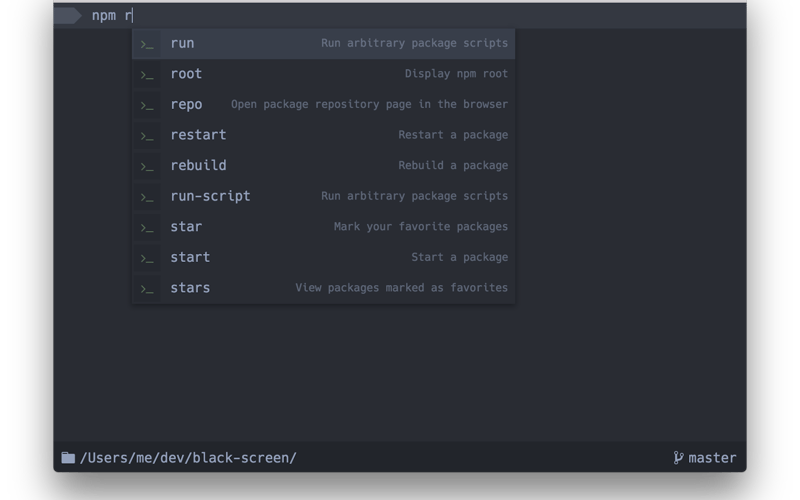
Task: Click the terminal icon beside 'run'
Action: tap(147, 45)
